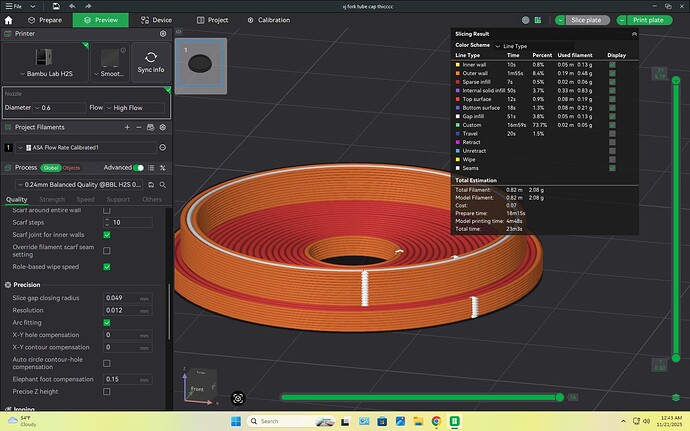This screenshot has width=690, height=431.
Task: Click the green grid icon near Slice plate
Action: (538, 20)
